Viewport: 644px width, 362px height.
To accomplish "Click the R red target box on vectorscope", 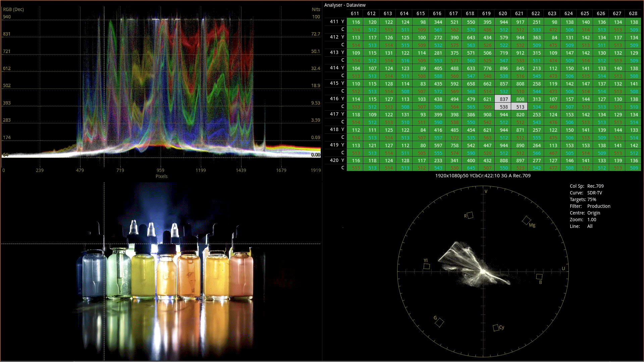I will pyautogui.click(x=470, y=215).
